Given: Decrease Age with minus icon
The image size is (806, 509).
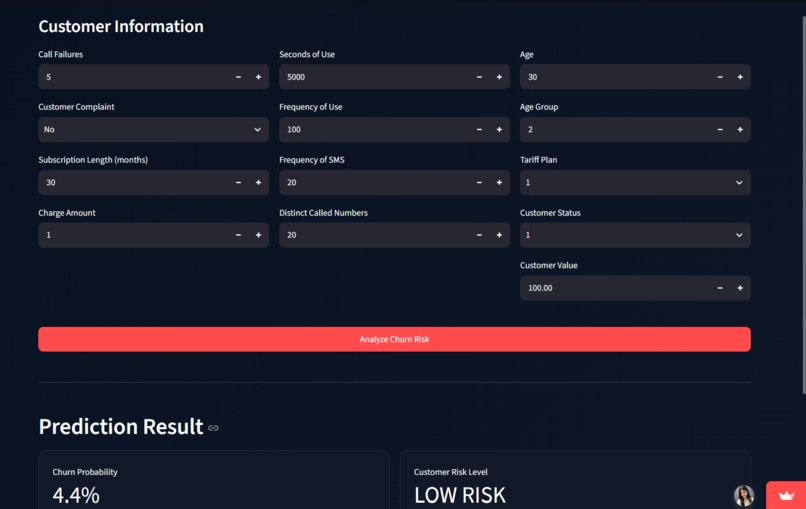Looking at the screenshot, I should click(x=720, y=77).
